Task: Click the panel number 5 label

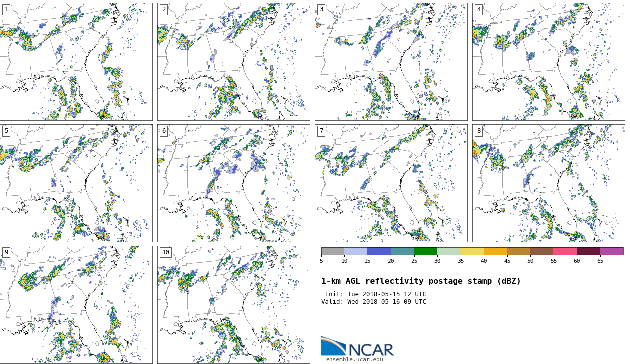Action: [x=6, y=131]
